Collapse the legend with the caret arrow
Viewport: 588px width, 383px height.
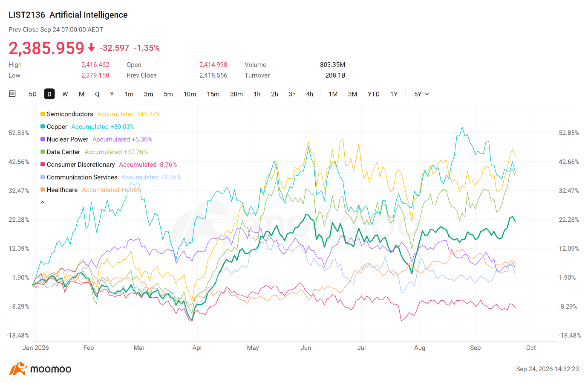[x=43, y=202]
